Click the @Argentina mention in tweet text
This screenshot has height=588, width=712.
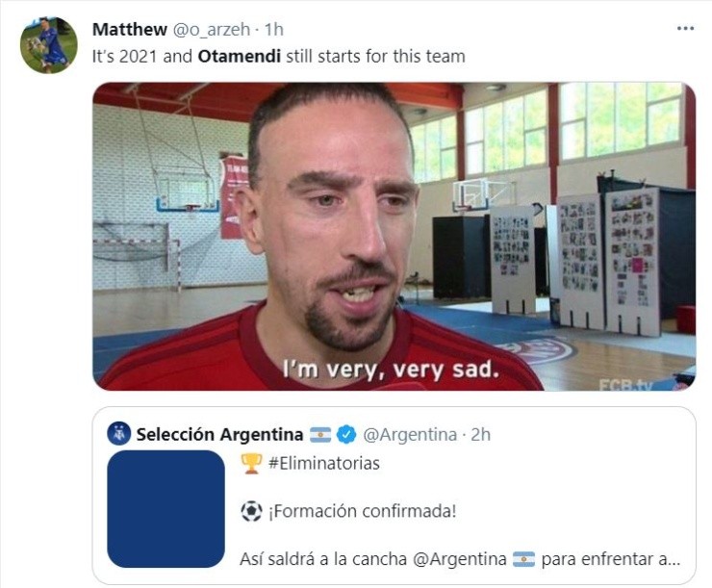[460, 559]
